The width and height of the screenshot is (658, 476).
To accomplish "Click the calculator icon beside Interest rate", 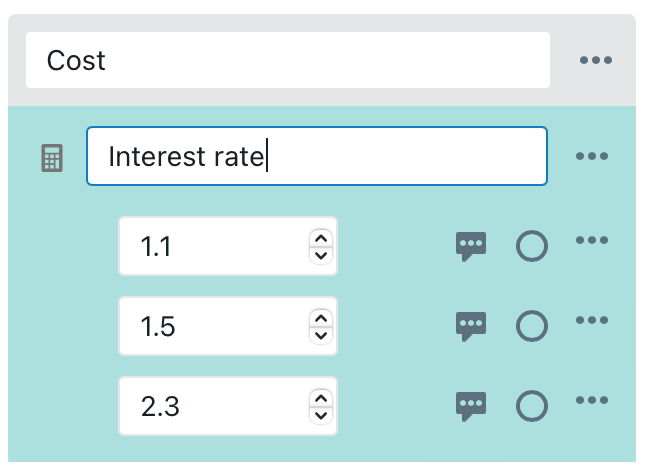I will [51, 158].
